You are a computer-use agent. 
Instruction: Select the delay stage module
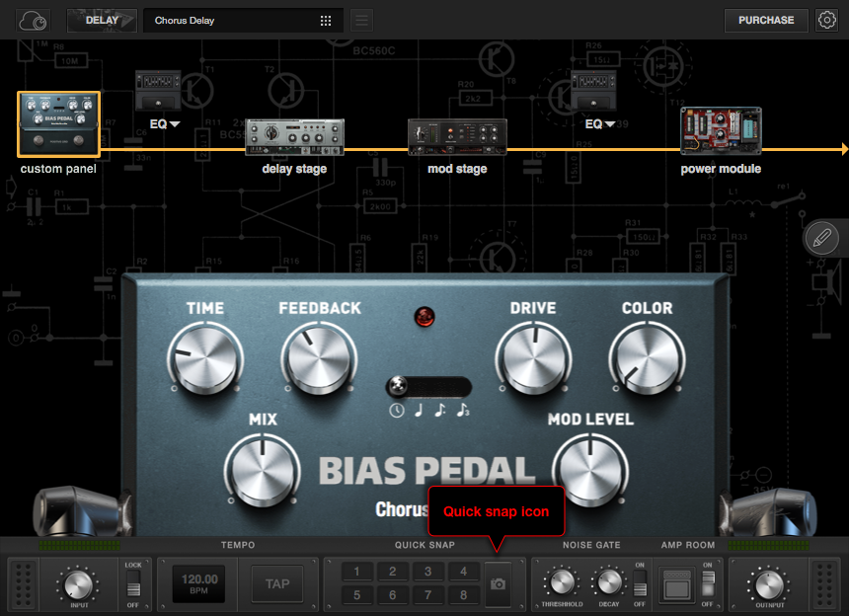(x=294, y=137)
